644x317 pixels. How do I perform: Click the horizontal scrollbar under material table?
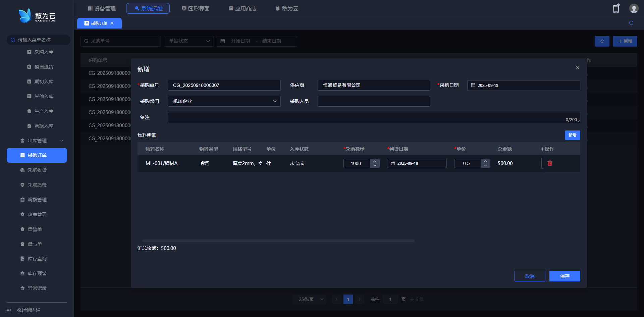pyautogui.click(x=278, y=241)
